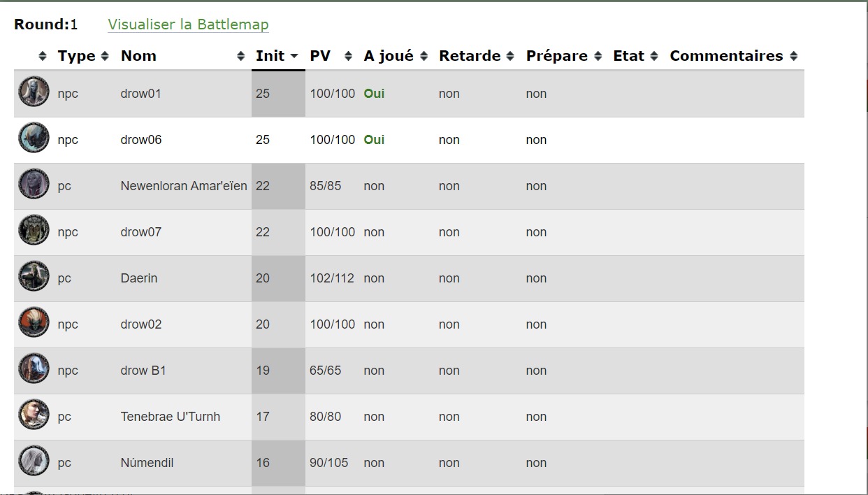The image size is (868, 495).
Task: Sort the table by Nom column
Action: [138, 56]
